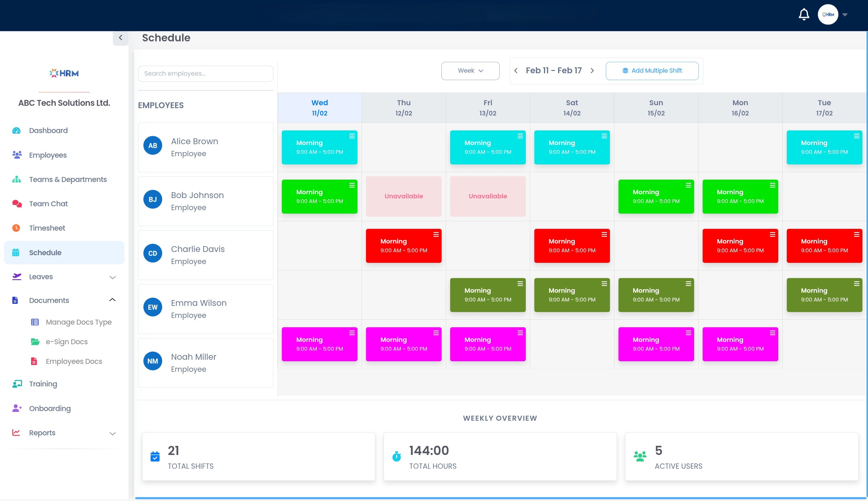Collapse the sidebar with the left arrow

tap(121, 38)
